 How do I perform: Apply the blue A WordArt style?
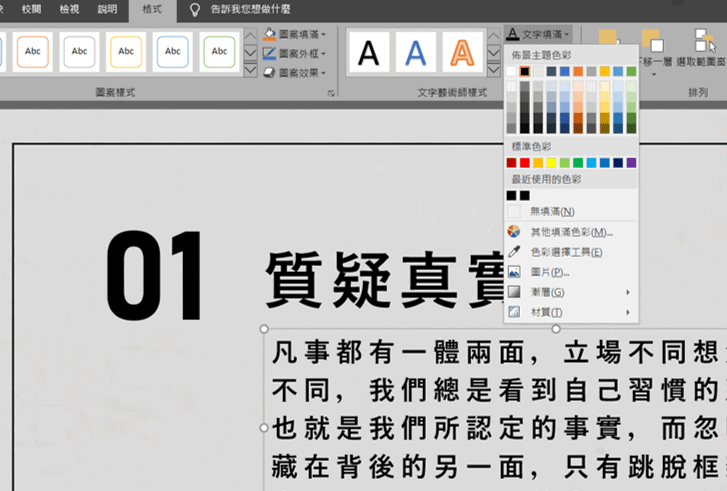click(x=416, y=52)
